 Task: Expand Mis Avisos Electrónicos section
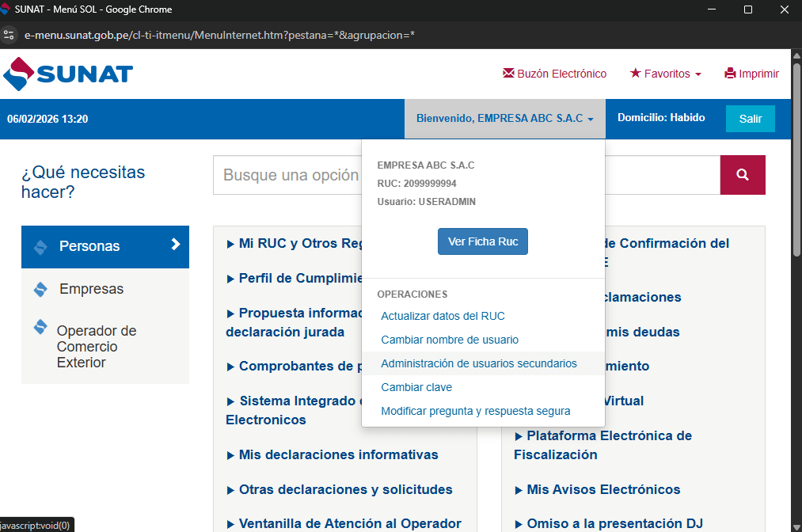tap(598, 489)
